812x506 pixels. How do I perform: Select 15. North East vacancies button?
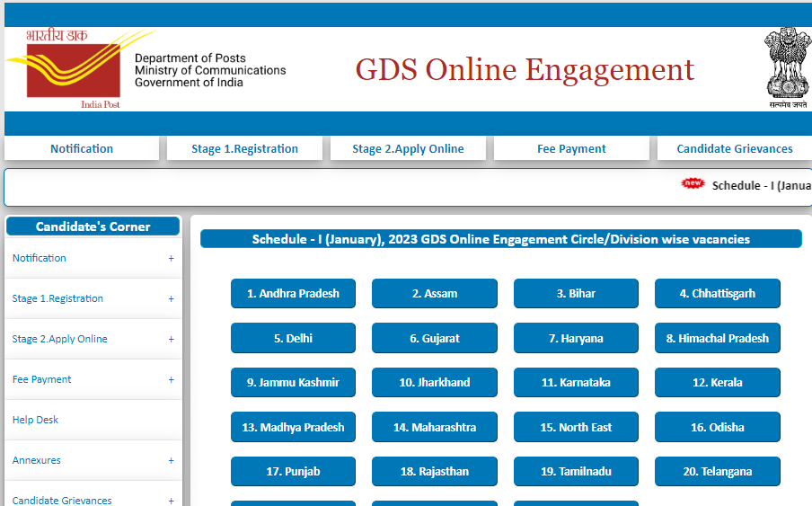point(576,427)
